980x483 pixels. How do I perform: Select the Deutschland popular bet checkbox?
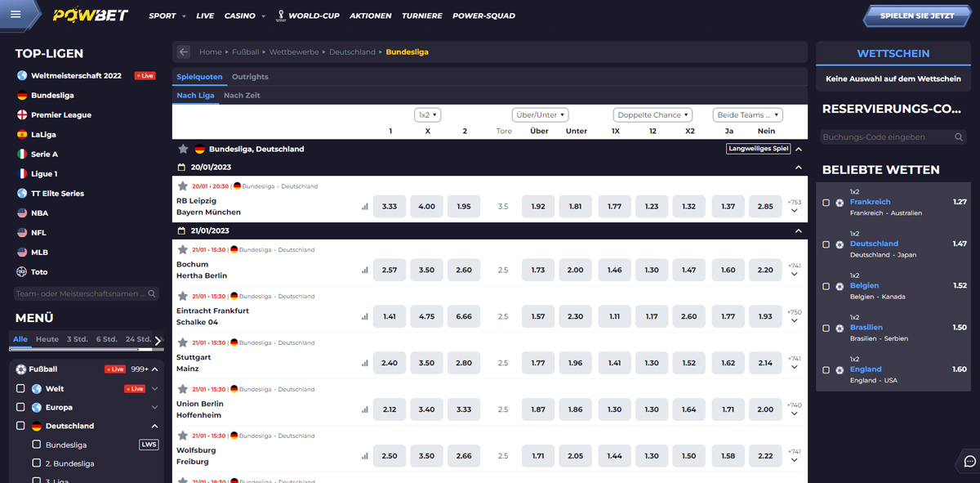(826, 244)
